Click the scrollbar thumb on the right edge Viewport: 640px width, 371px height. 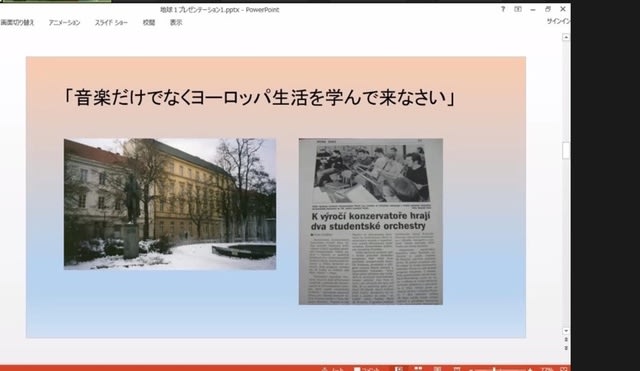(566, 151)
